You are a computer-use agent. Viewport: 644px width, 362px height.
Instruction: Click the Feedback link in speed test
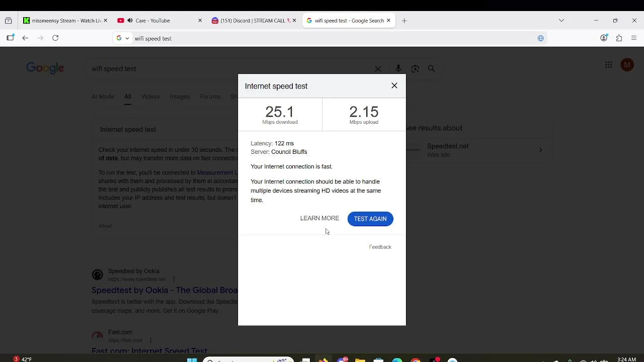click(380, 247)
